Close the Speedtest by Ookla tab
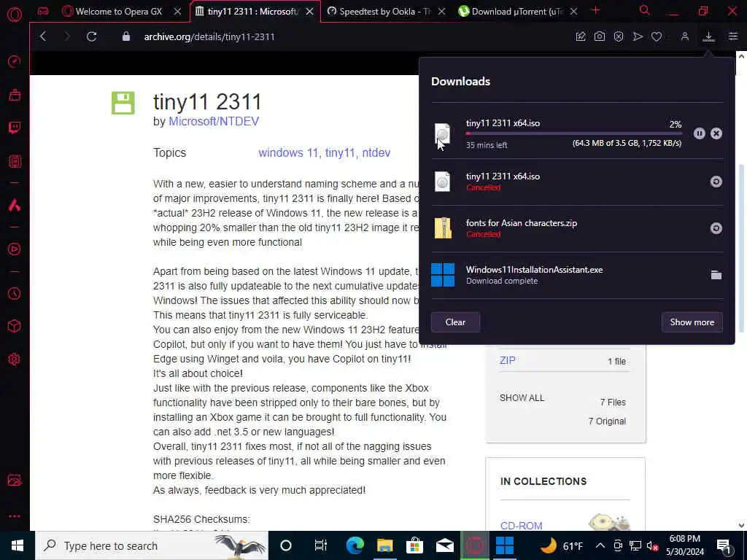The image size is (747, 560). (441, 11)
